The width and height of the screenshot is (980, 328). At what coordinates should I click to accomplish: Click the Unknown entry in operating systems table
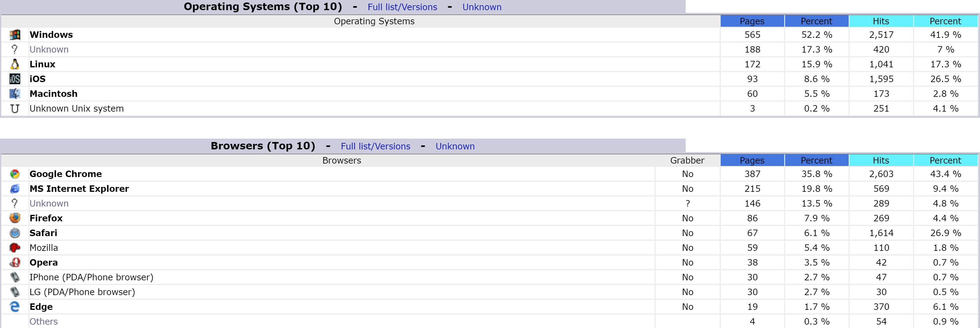49,49
